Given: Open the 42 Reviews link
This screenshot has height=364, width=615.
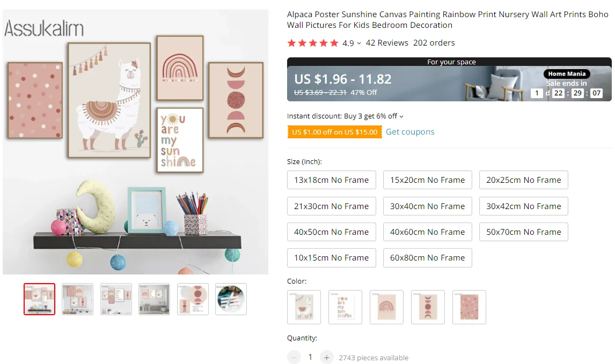Looking at the screenshot, I should (x=387, y=43).
